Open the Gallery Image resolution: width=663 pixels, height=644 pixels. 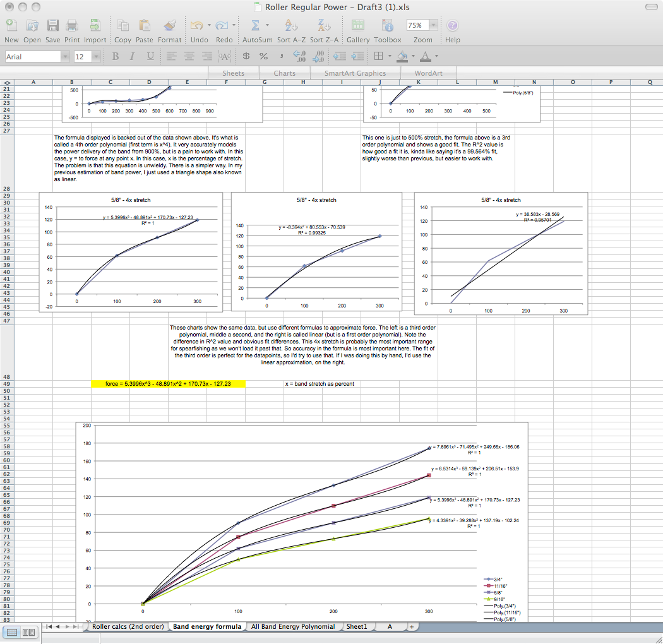pos(358,26)
